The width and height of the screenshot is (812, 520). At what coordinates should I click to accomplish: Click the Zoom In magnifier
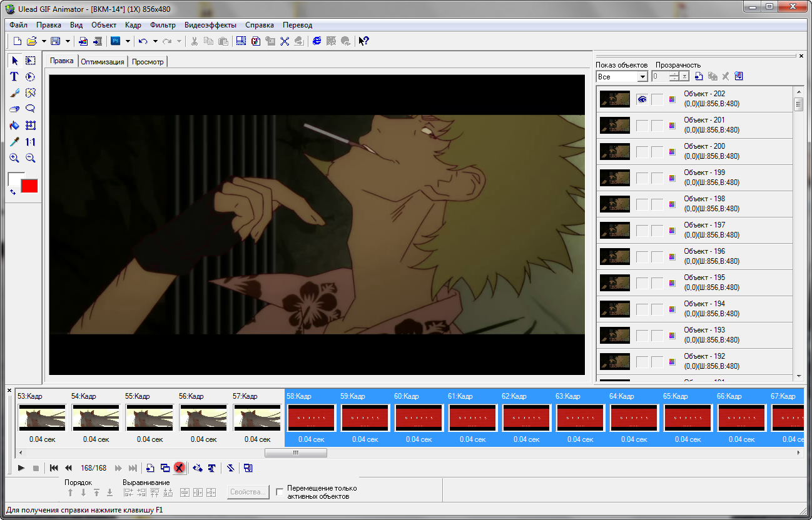[x=14, y=158]
